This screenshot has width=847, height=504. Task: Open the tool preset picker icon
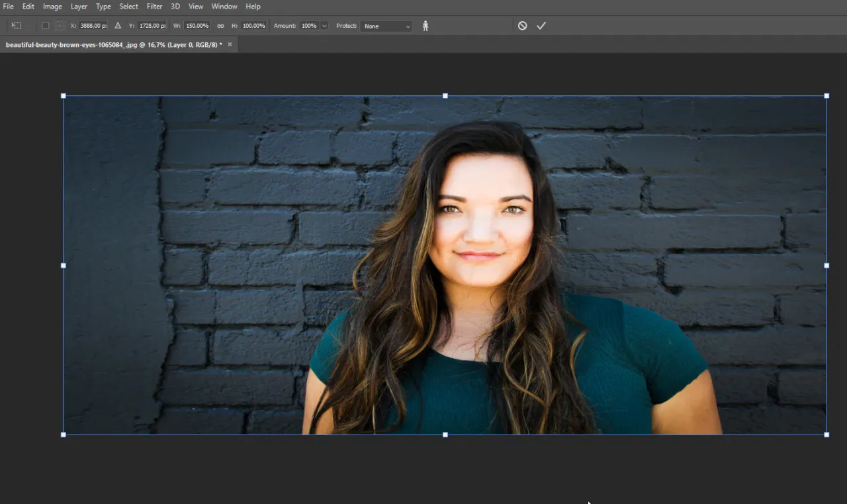pyautogui.click(x=16, y=25)
